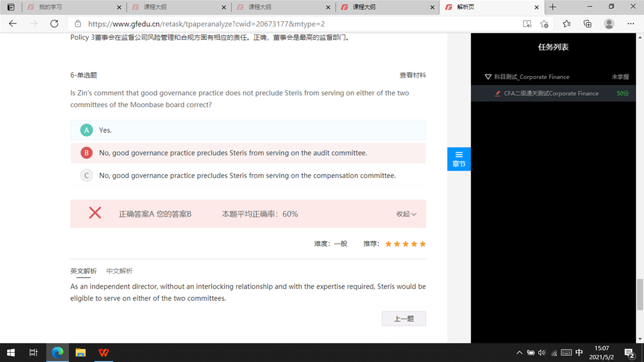Collapse the explanation with 收起
The width and height of the screenshot is (644, 362).
(x=406, y=214)
